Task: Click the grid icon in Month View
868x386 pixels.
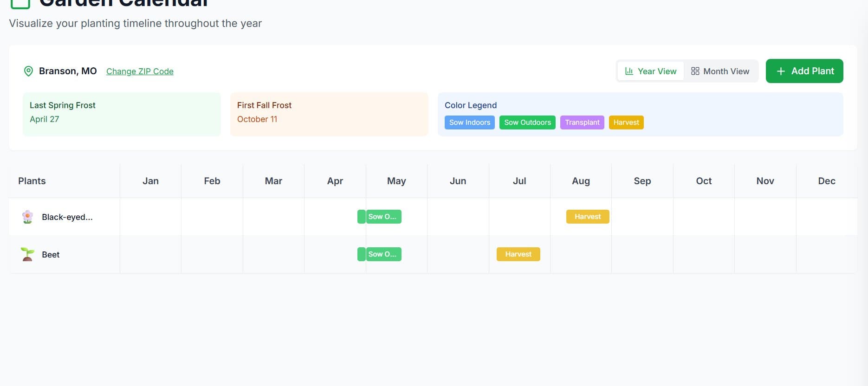Action: coord(695,71)
